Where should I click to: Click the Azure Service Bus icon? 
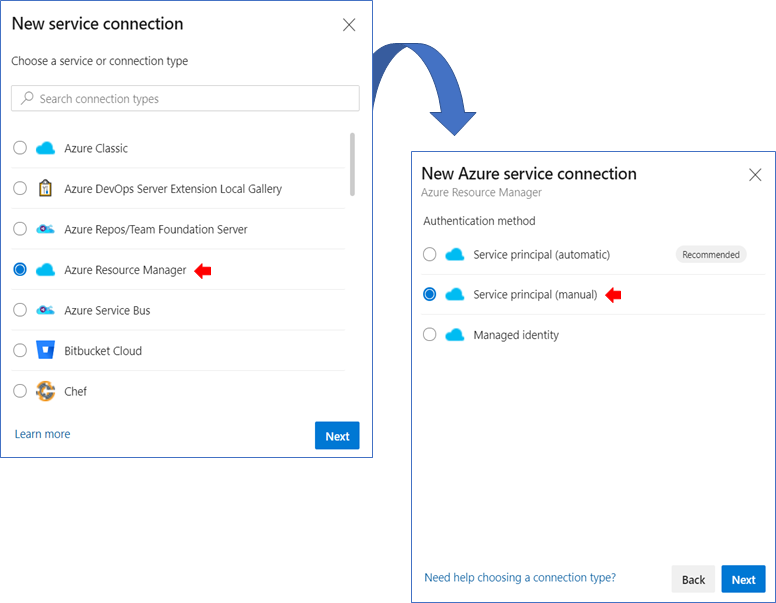pos(46,310)
